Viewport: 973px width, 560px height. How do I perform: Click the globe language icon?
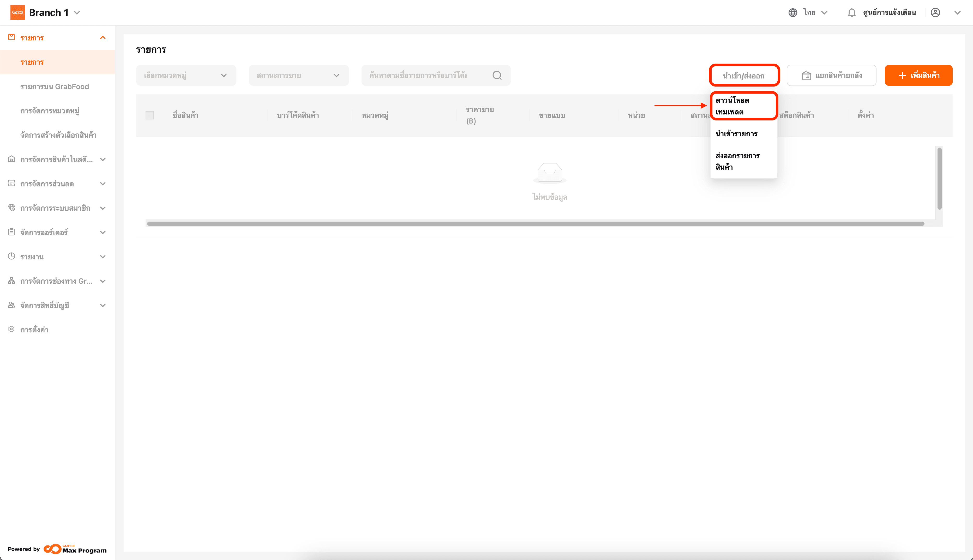tap(792, 13)
